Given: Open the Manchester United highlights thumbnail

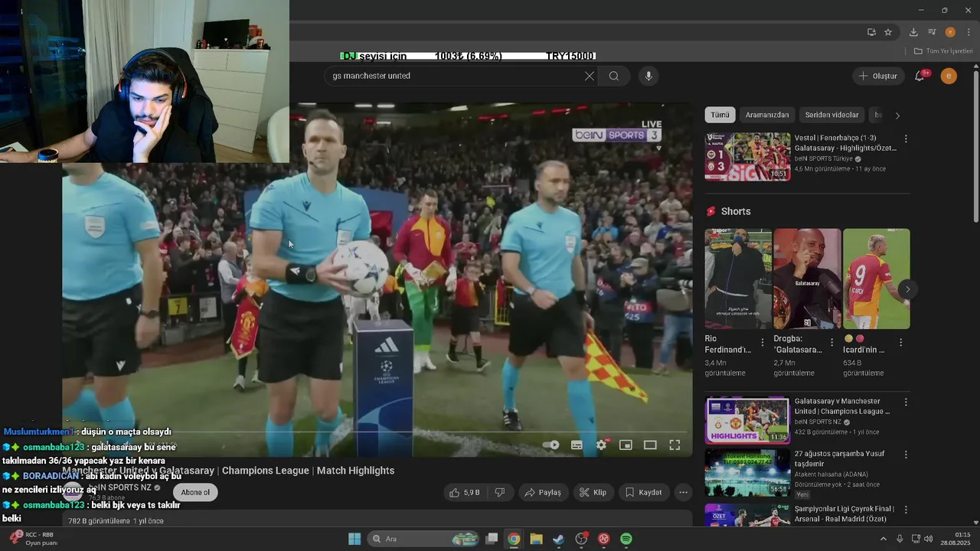Looking at the screenshot, I should coord(747,419).
